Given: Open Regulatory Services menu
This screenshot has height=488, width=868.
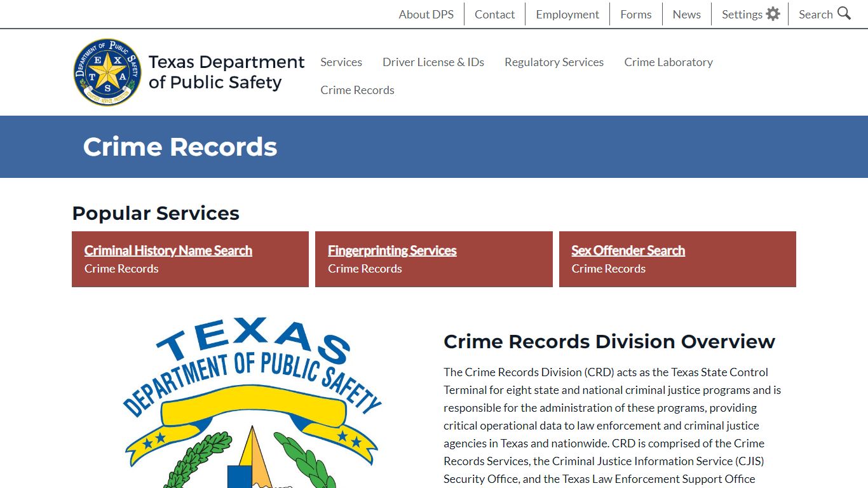Looking at the screenshot, I should tap(554, 62).
